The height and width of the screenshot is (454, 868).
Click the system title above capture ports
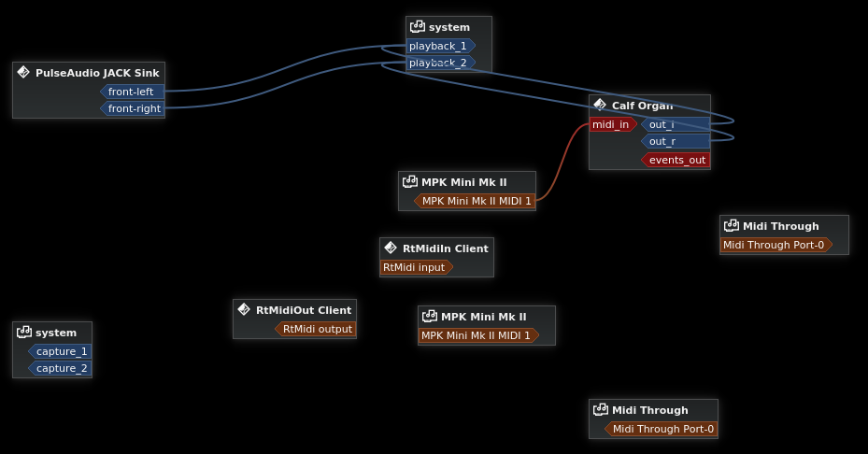point(56,333)
